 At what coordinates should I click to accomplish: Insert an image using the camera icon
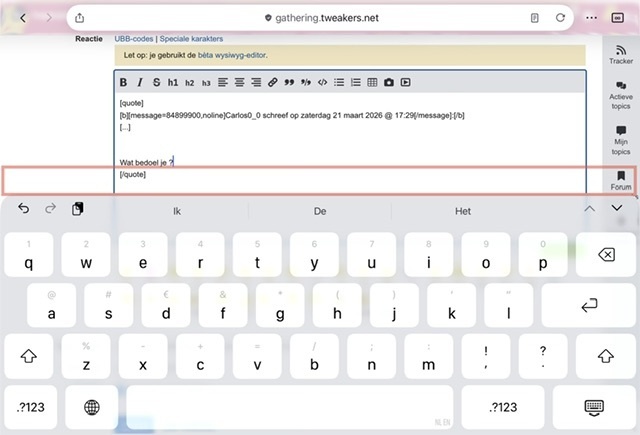click(x=389, y=82)
